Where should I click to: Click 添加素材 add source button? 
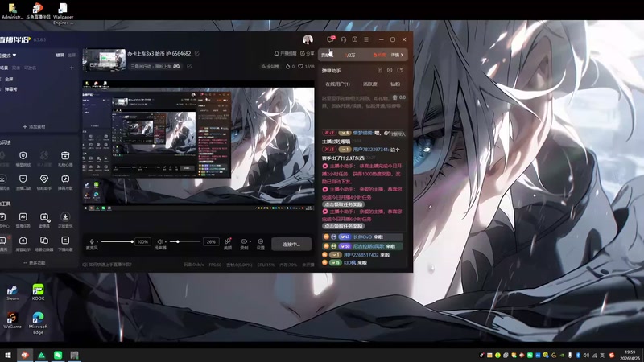coord(34,127)
